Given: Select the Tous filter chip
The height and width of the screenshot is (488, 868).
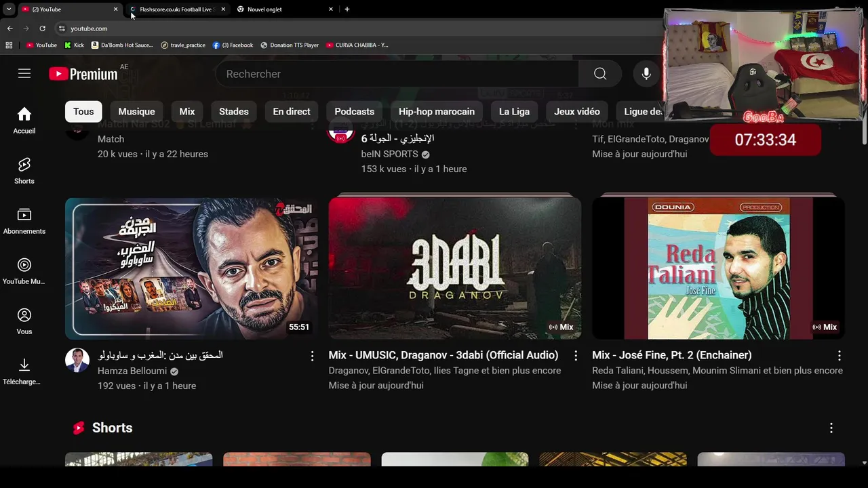Looking at the screenshot, I should [83, 112].
